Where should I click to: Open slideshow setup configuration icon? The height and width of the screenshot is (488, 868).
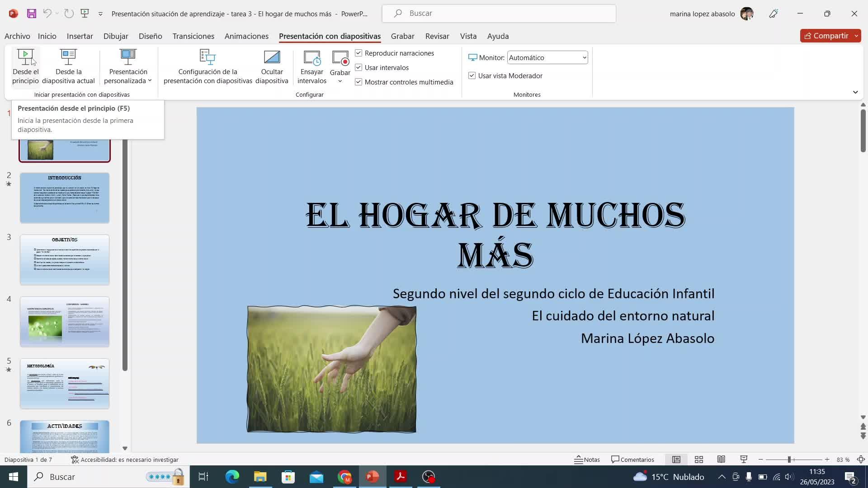pos(208,57)
